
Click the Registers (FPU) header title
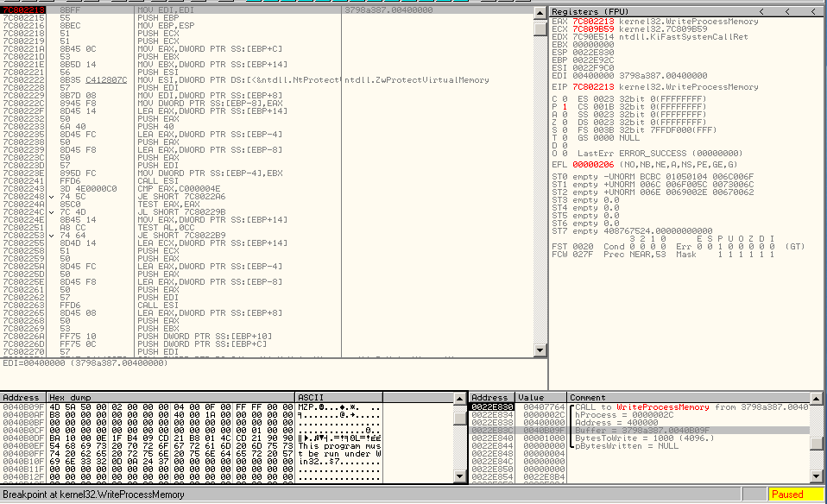590,11
